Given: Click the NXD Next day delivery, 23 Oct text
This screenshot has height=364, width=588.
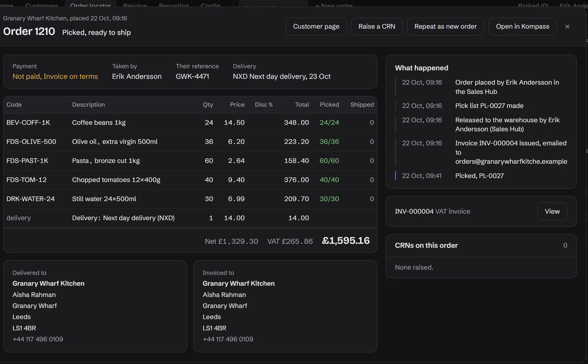Looking at the screenshot, I should pyautogui.click(x=282, y=76).
